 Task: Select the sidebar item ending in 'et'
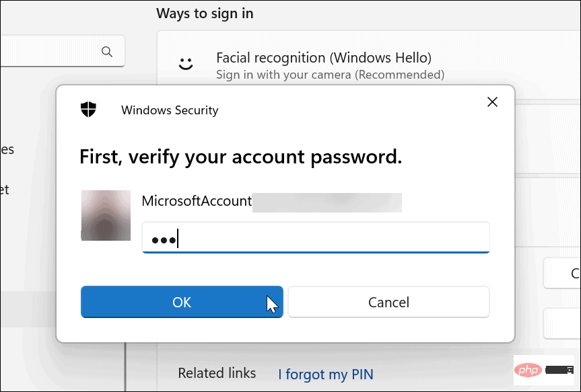[5, 190]
